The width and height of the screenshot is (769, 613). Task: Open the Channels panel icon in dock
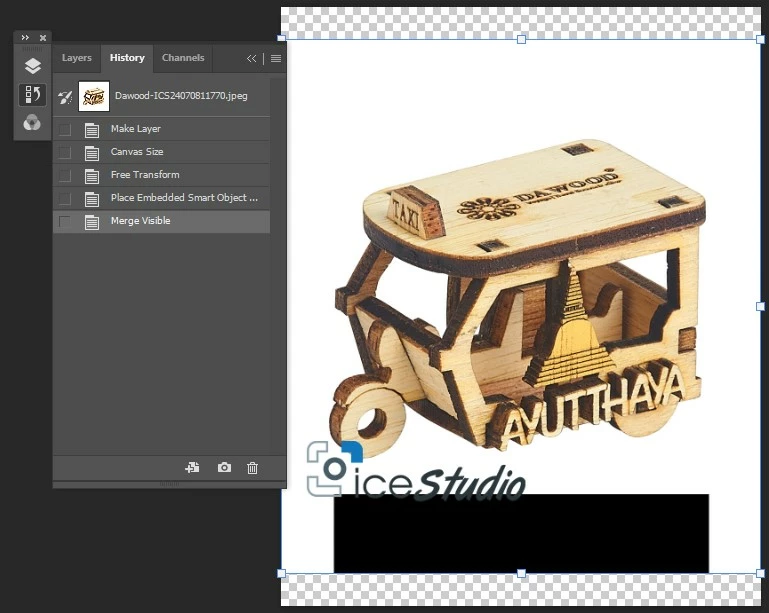pyautogui.click(x=32, y=123)
